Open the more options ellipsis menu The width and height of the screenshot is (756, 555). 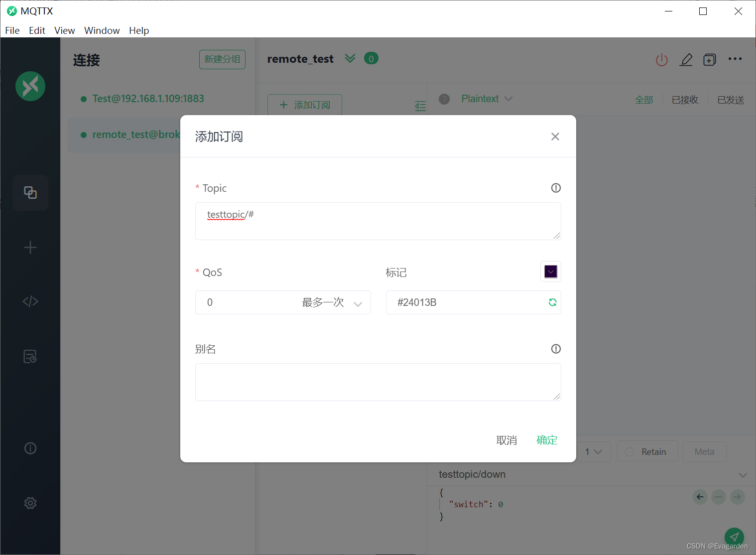(735, 59)
